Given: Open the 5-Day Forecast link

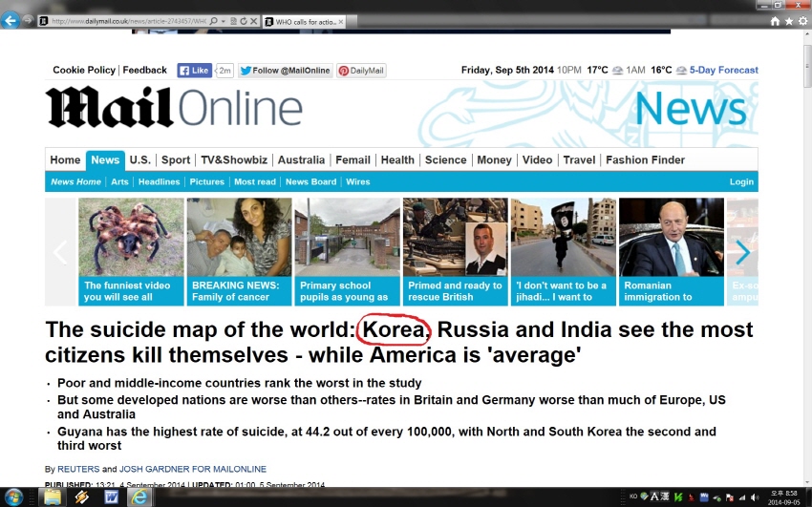Looking at the screenshot, I should point(723,70).
